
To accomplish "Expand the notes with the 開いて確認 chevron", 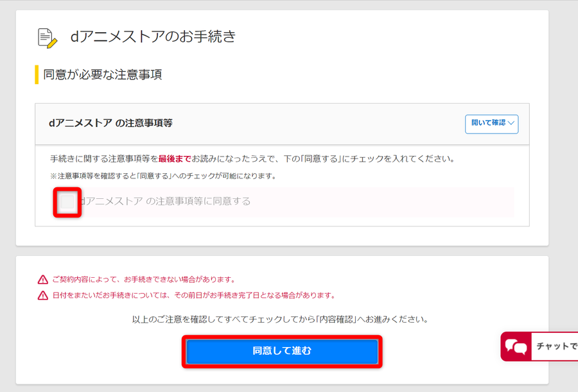I will (511, 123).
